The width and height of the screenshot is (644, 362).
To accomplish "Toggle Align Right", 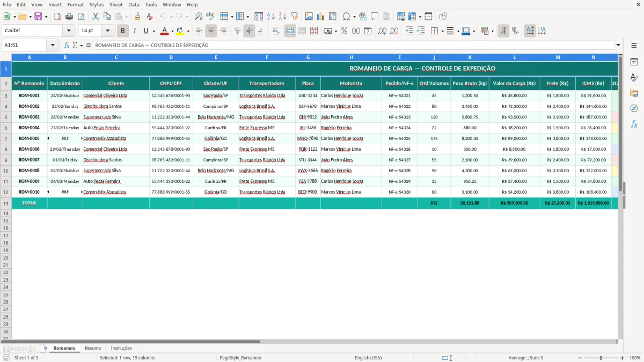I will click(223, 31).
